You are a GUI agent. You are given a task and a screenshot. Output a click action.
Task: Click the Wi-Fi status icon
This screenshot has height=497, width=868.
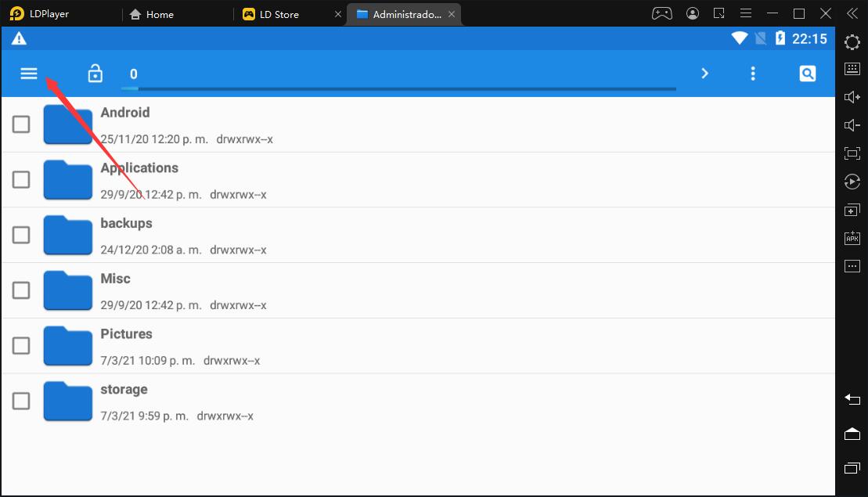pyautogui.click(x=740, y=38)
